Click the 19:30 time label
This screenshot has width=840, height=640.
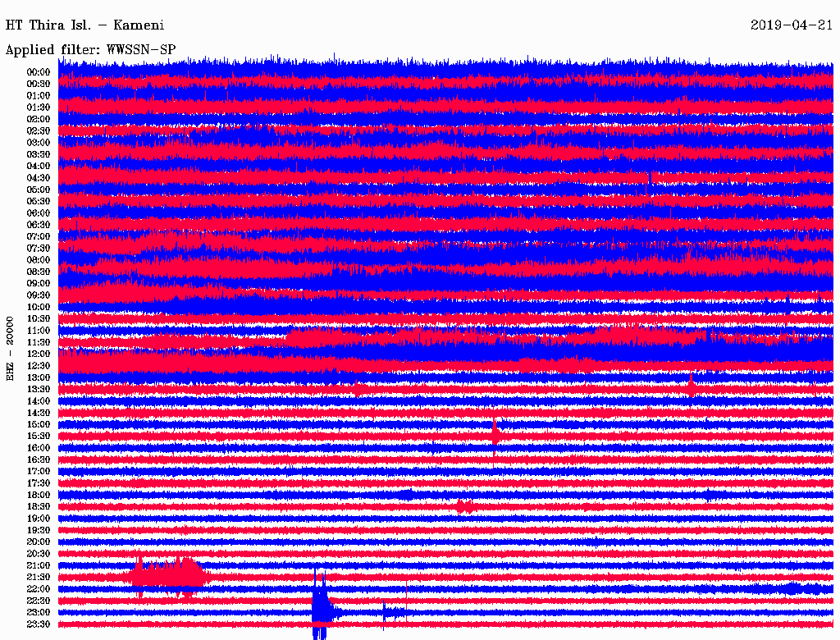click(39, 531)
